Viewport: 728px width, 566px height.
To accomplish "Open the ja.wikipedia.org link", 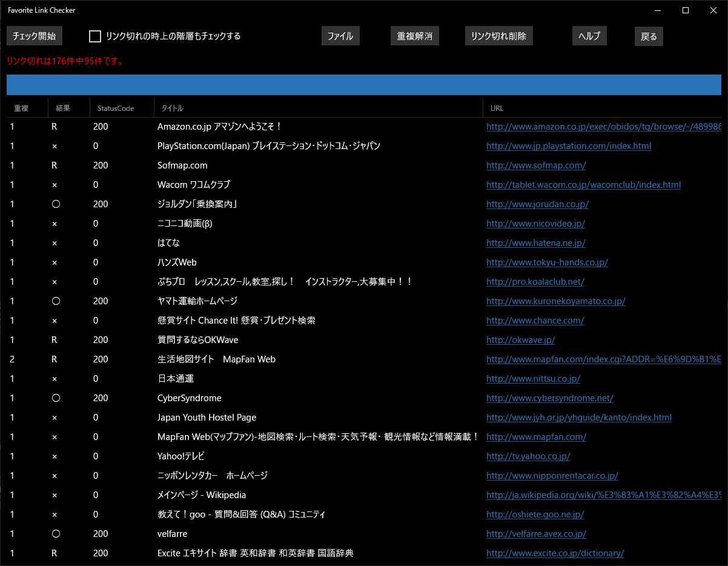I will click(604, 495).
